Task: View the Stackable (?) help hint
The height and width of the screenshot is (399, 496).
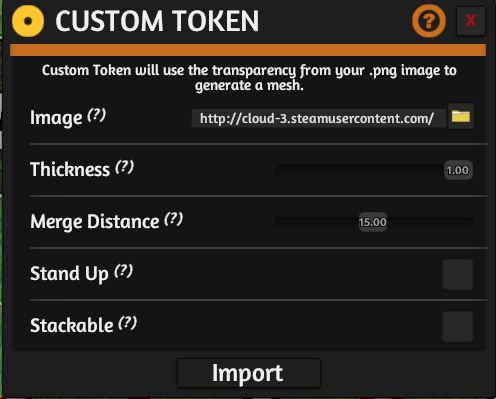Action: click(128, 323)
